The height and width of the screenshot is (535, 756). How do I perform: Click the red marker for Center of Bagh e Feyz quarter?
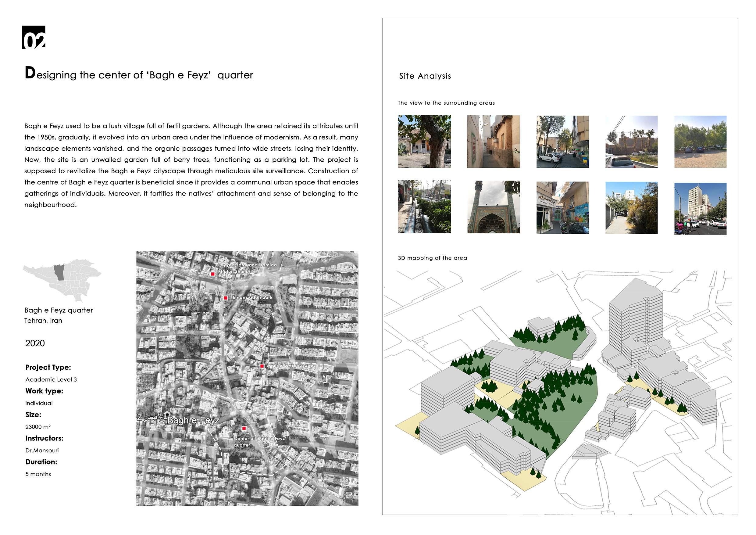coord(244,428)
